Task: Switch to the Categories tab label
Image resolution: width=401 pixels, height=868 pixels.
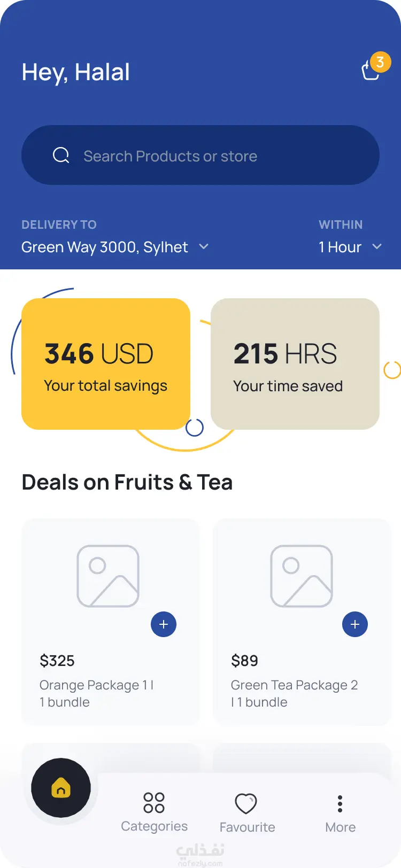Action: tap(154, 826)
